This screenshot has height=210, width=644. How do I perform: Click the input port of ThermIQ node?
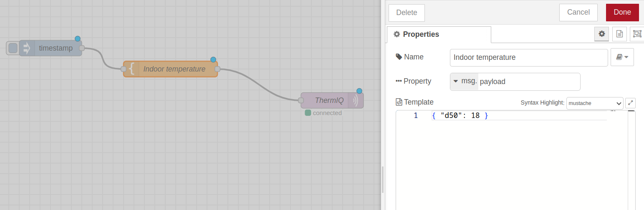(x=301, y=100)
